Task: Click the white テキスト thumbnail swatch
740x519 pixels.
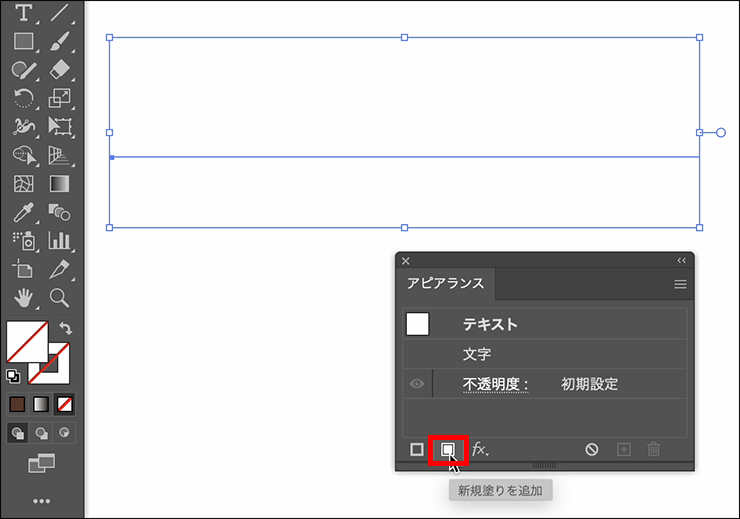Action: pyautogui.click(x=417, y=324)
